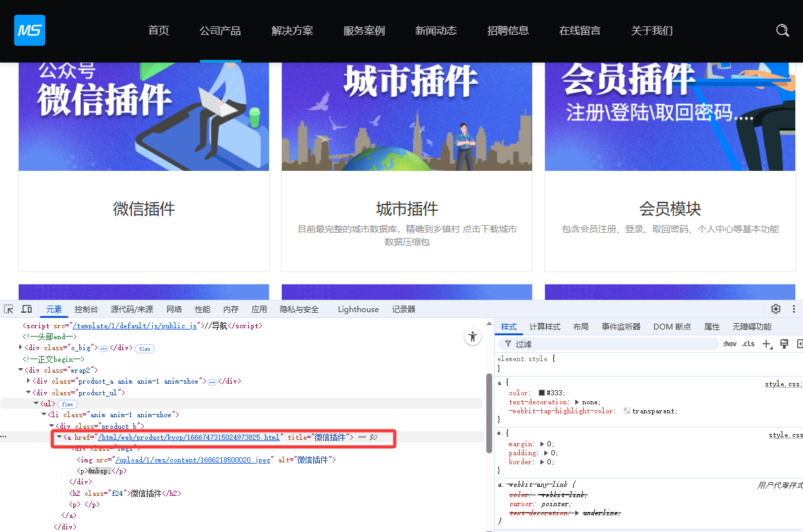Click the new style rule plus icon
Screen dimensions: 803x532
(767, 344)
